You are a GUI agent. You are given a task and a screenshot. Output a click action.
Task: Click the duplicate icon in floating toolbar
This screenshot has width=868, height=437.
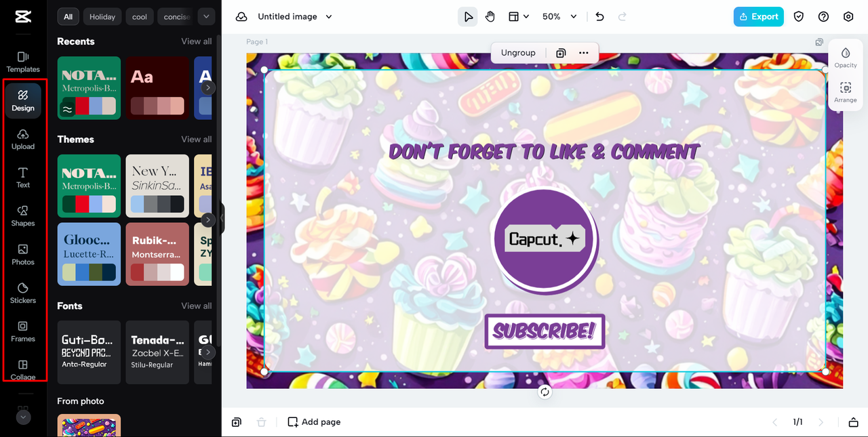point(561,53)
